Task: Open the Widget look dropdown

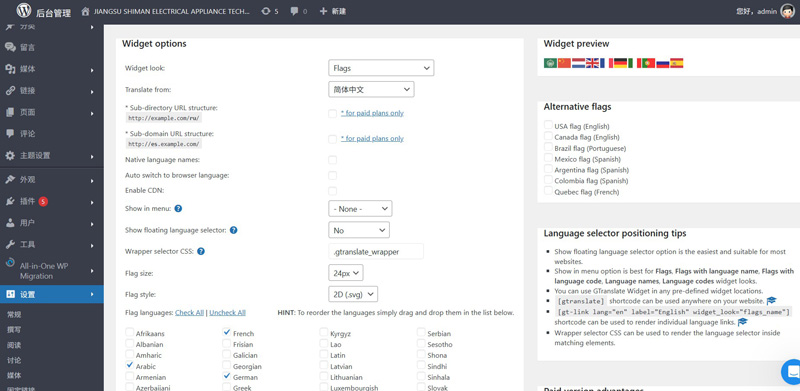Action: click(x=381, y=68)
